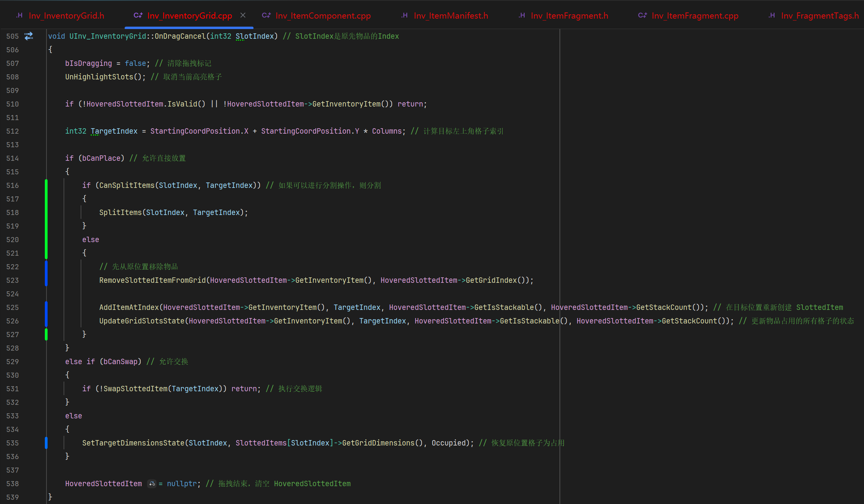Open the Inv_FragmentTags.h tab
This screenshot has height=504, width=864.
point(819,15)
